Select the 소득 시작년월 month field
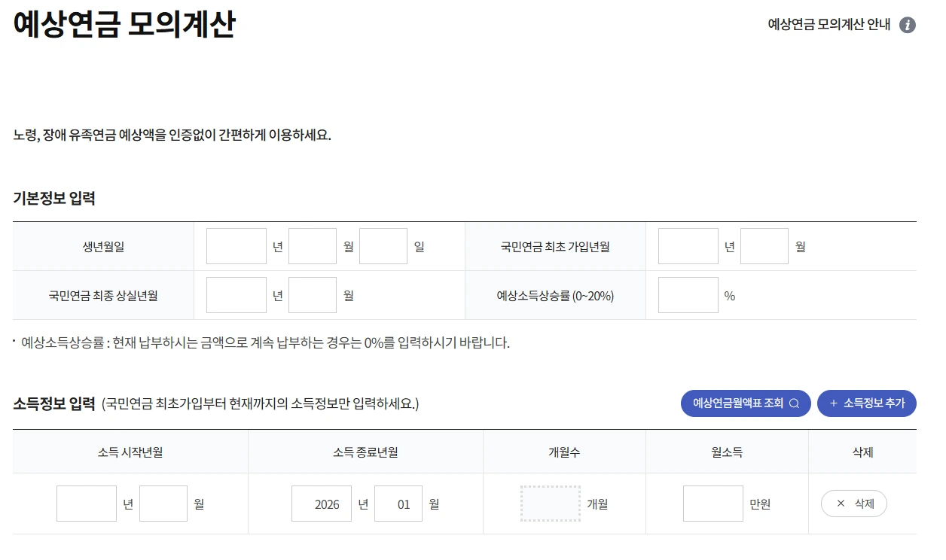 tap(163, 503)
